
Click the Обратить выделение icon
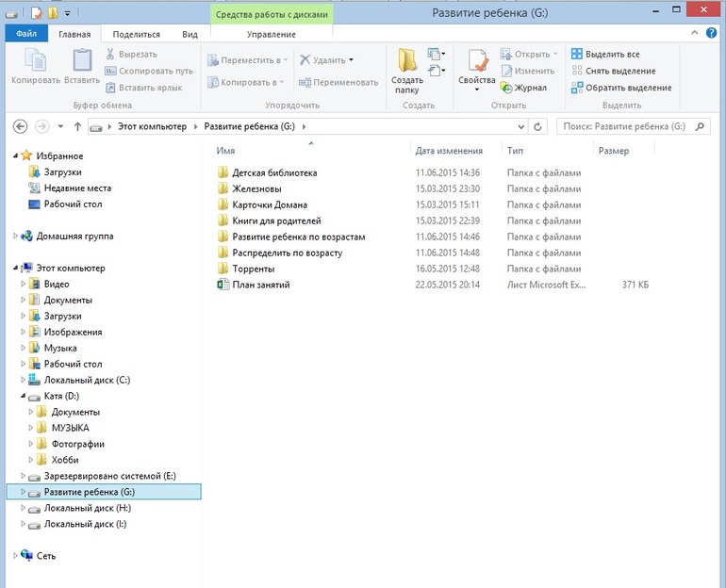[576, 88]
